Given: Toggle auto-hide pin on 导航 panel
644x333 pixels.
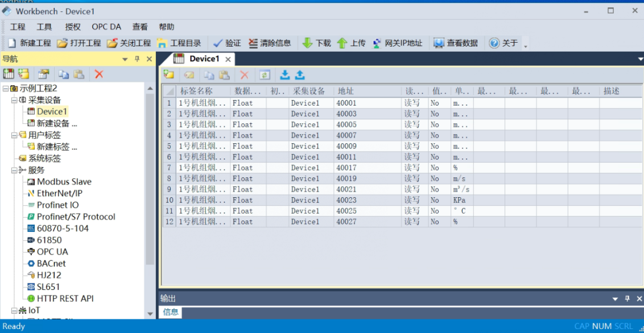Looking at the screenshot, I should tap(137, 60).
